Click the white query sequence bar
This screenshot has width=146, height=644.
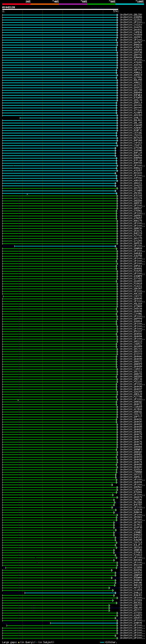click(x=60, y=9)
